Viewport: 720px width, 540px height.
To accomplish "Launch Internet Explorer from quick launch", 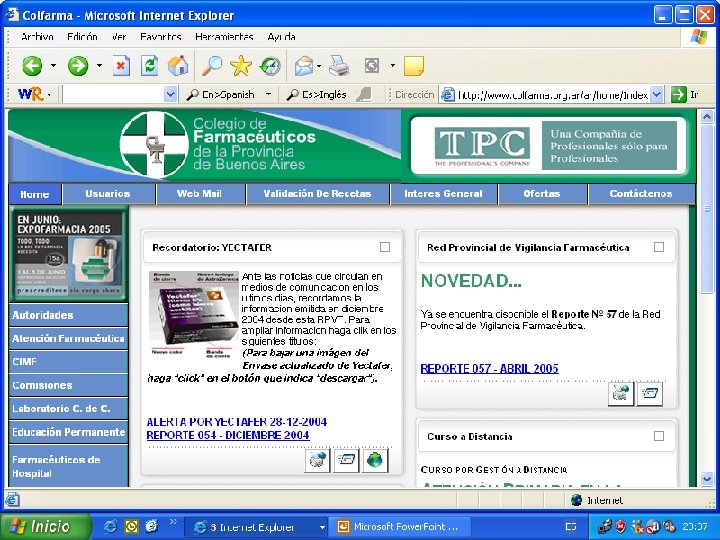I will (x=109, y=526).
